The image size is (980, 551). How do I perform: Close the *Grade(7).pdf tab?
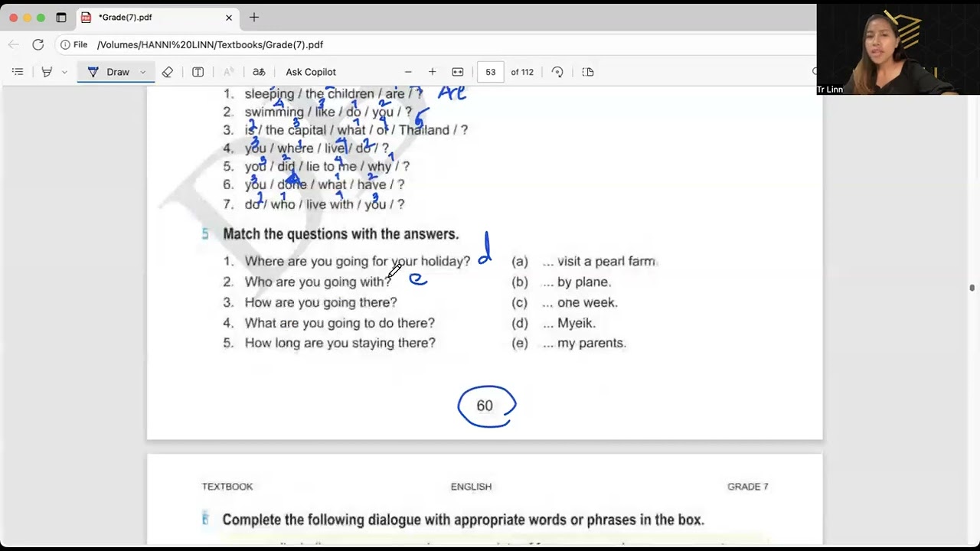click(229, 18)
